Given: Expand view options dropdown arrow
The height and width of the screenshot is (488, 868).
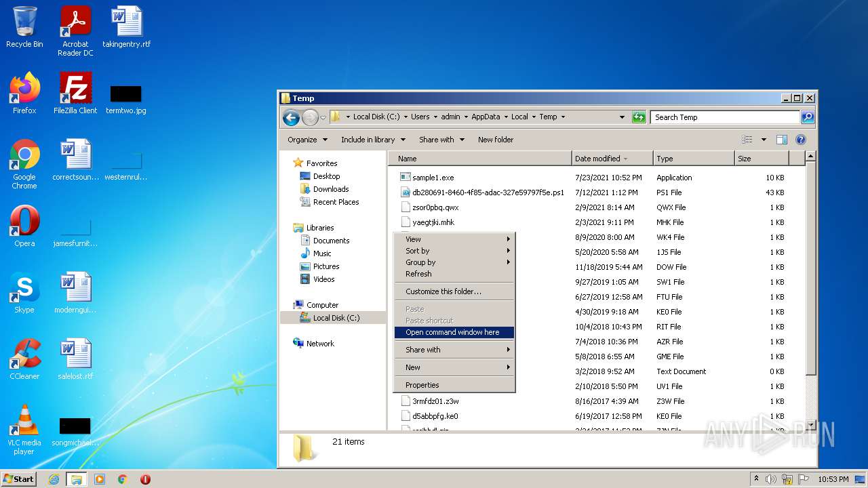Looking at the screenshot, I should pos(764,140).
